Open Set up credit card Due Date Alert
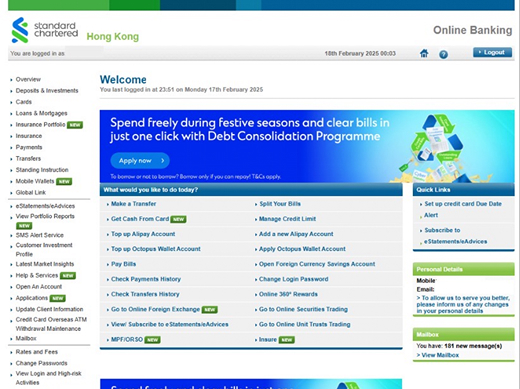520x389 pixels. coord(463,209)
